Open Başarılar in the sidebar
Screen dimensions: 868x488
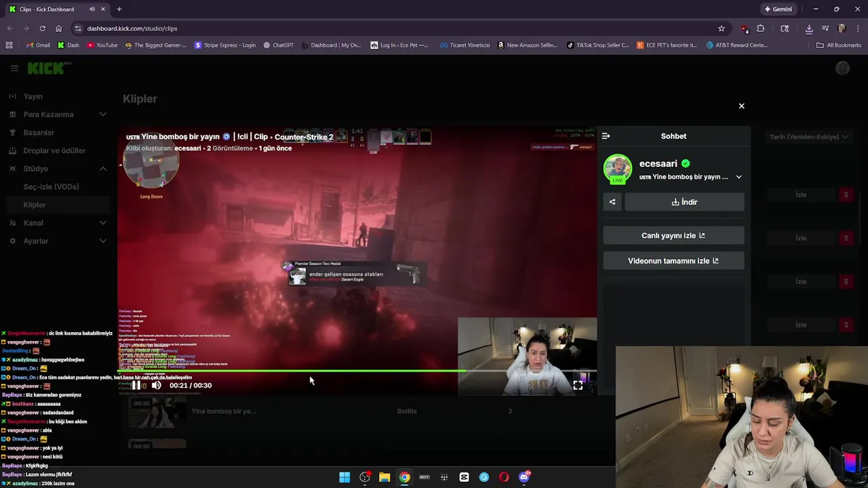[39, 132]
